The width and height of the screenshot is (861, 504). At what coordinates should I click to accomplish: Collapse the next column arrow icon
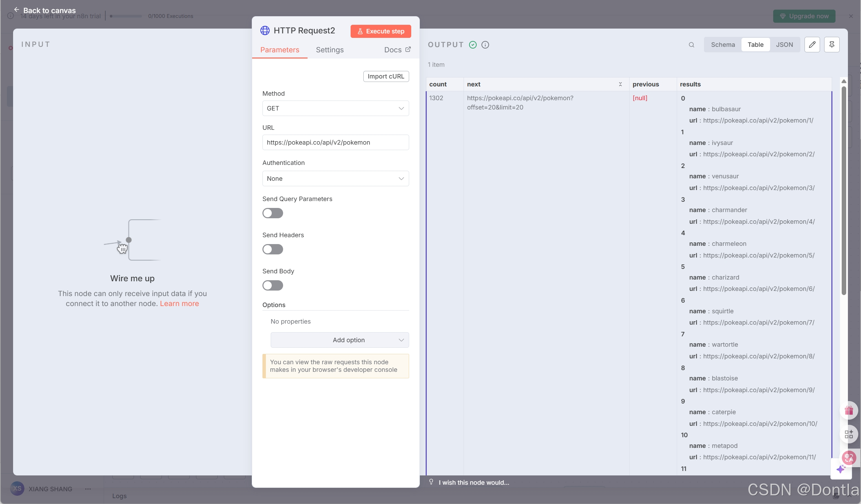[620, 84]
